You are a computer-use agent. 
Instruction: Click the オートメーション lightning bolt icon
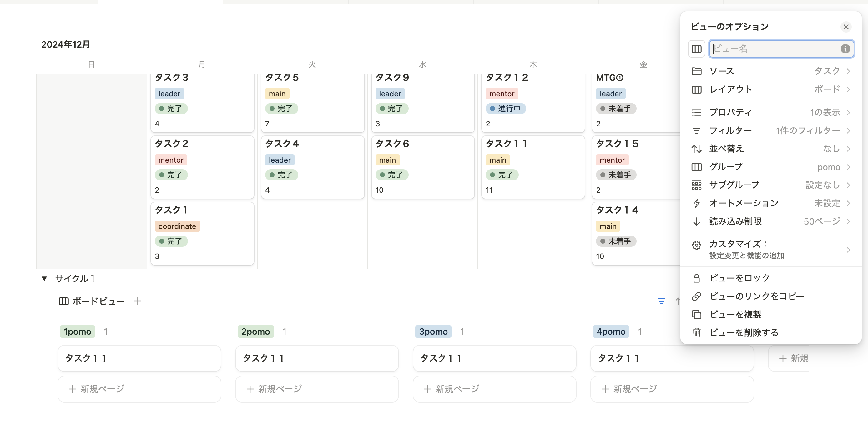pos(696,203)
